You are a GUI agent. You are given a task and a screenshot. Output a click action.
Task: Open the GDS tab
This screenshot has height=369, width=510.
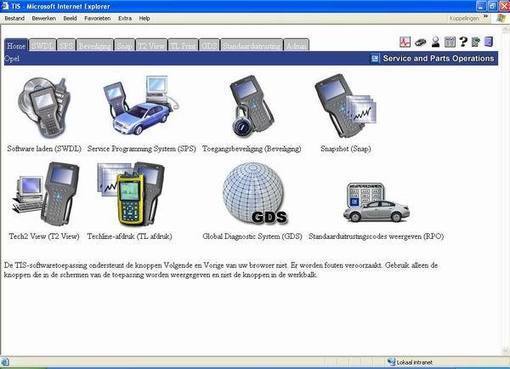(x=209, y=45)
